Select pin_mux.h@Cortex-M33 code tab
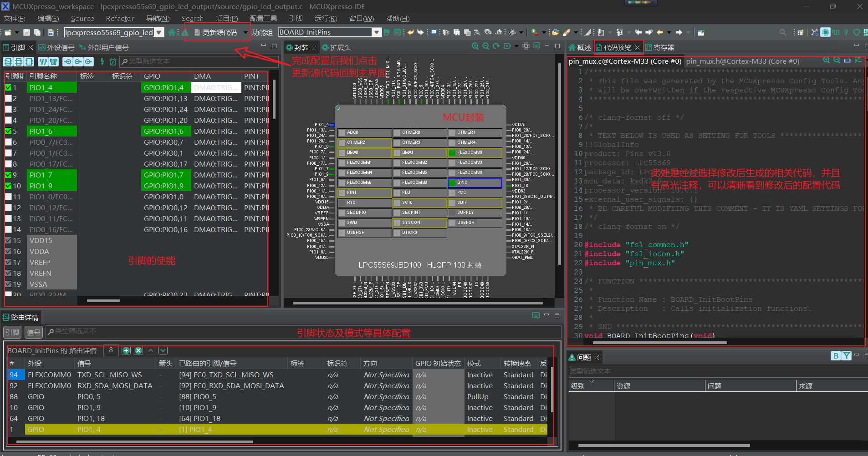868x456 pixels. click(x=743, y=61)
